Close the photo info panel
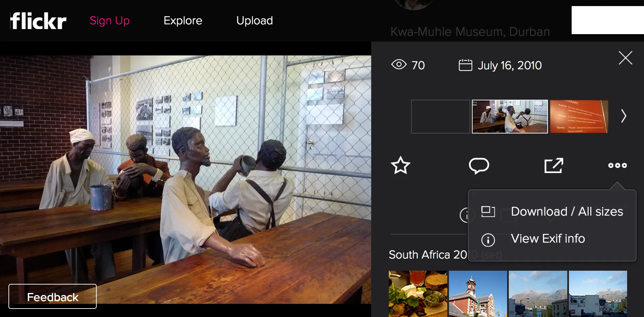The image size is (644, 317). point(625,58)
